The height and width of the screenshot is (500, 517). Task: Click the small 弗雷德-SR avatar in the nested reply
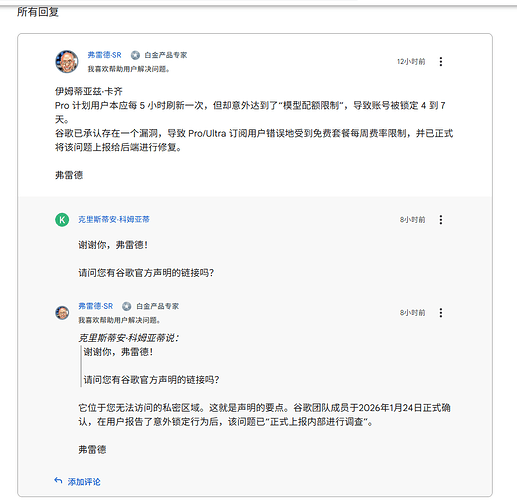tap(62, 313)
